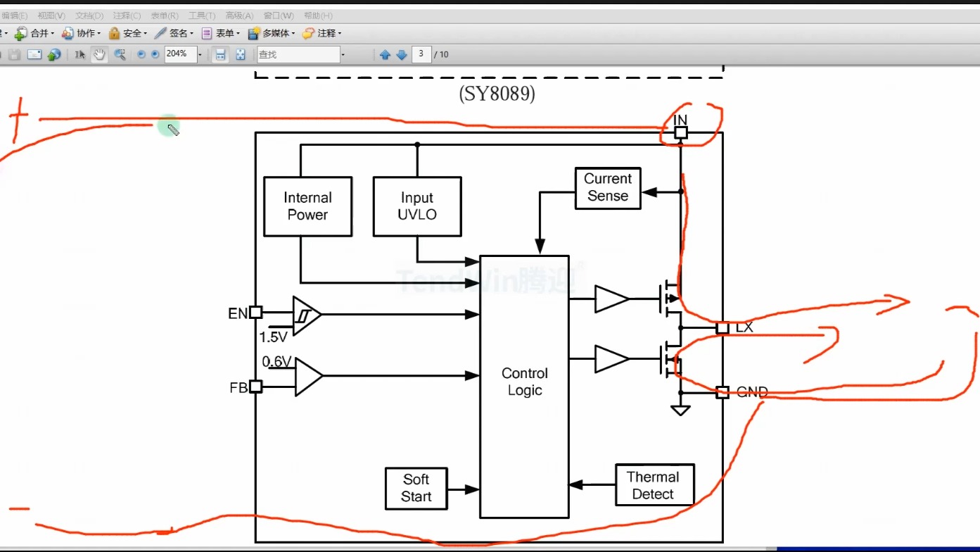
Task: Select the text selection cursor tool
Action: [79, 54]
